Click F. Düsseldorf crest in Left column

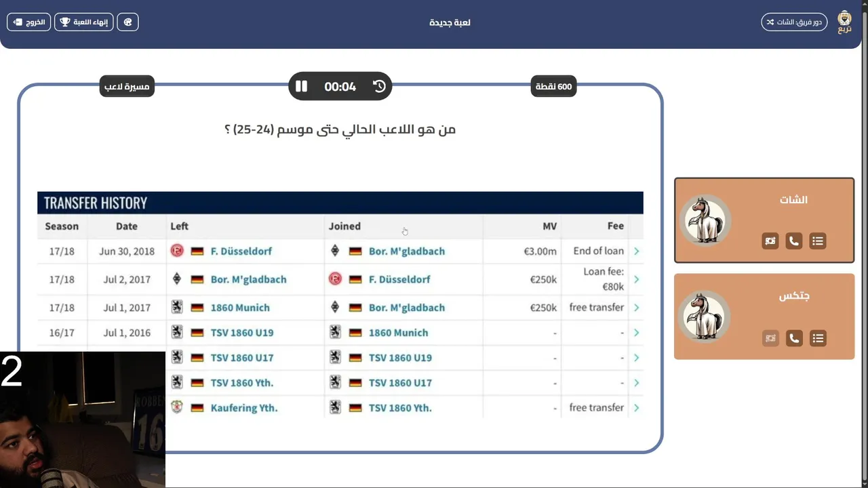tap(177, 251)
